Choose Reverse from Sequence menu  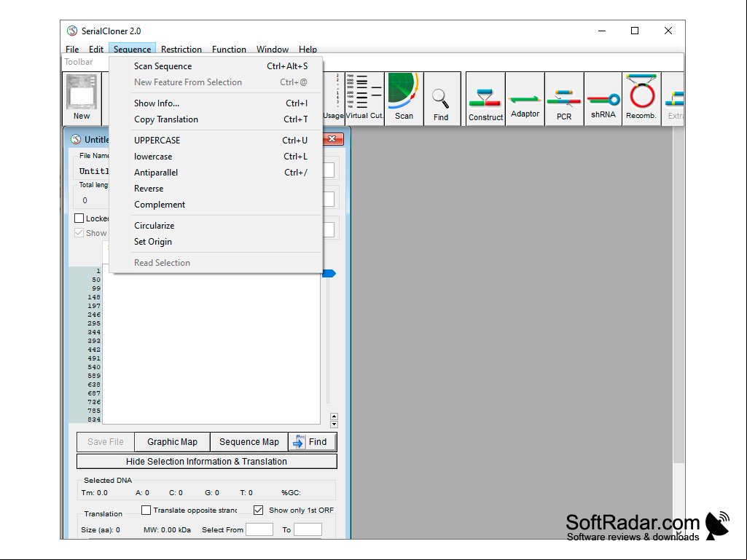pos(216,189)
